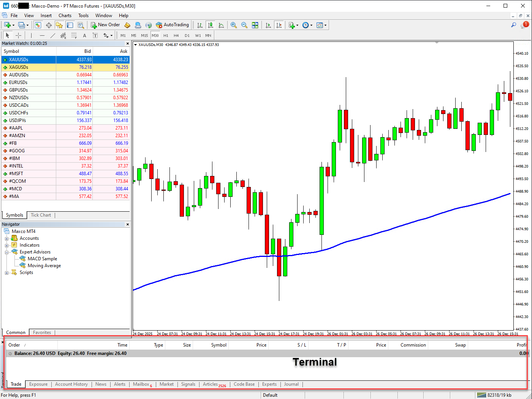Zoom in on the chart
Viewport: 532px width, 399px height.
click(234, 25)
